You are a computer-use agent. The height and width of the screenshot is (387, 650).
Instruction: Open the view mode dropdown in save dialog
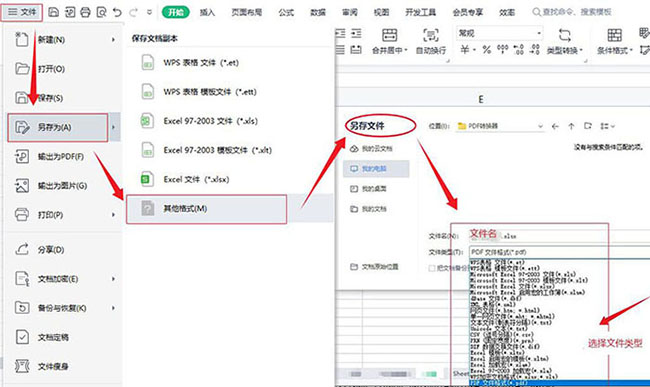pyautogui.click(x=607, y=126)
